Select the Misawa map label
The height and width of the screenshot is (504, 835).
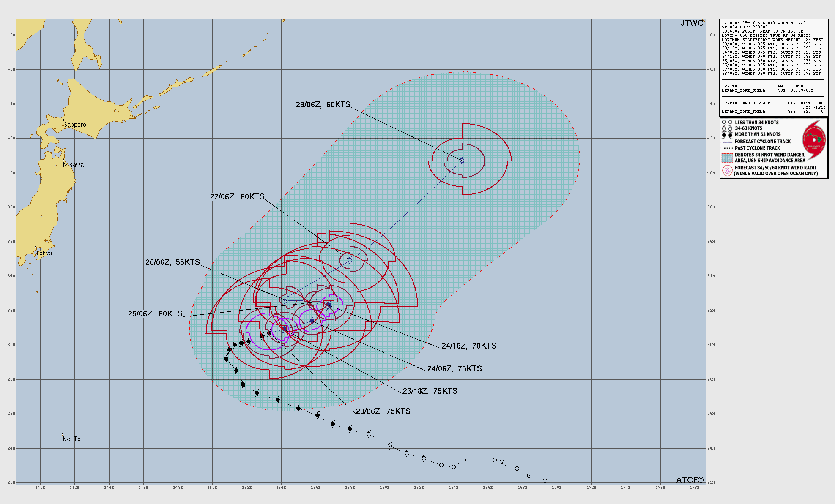pos(73,165)
